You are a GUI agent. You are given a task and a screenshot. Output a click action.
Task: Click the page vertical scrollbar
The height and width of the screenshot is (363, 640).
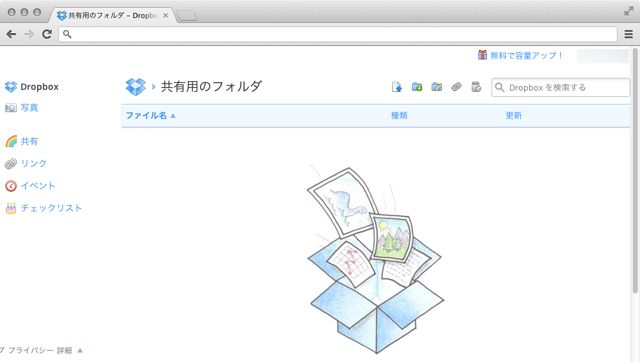tap(635, 171)
